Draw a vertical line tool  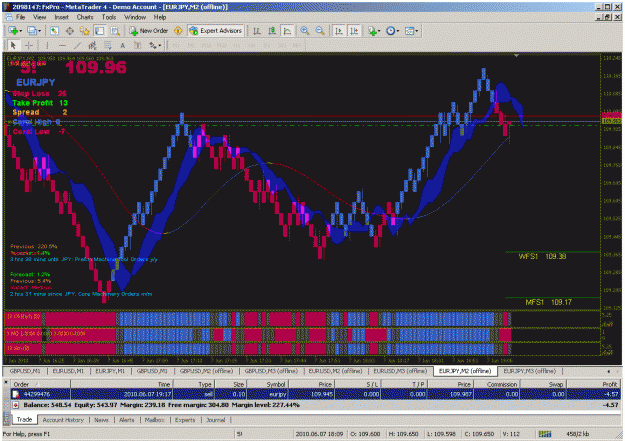47,45
